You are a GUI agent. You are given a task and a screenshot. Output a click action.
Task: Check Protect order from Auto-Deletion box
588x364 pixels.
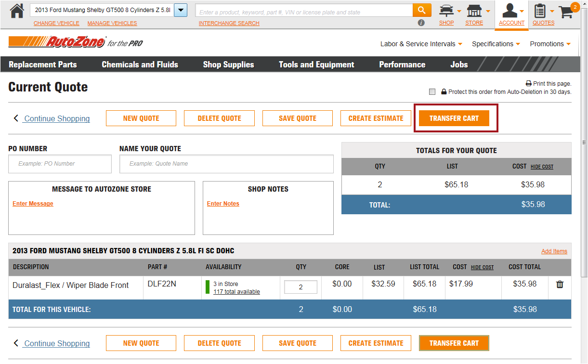[x=432, y=92]
